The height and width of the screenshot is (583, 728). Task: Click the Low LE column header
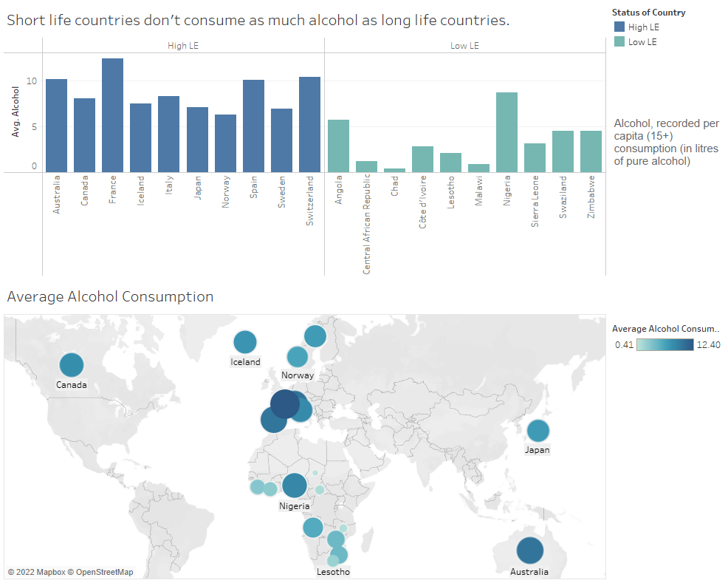(x=464, y=46)
